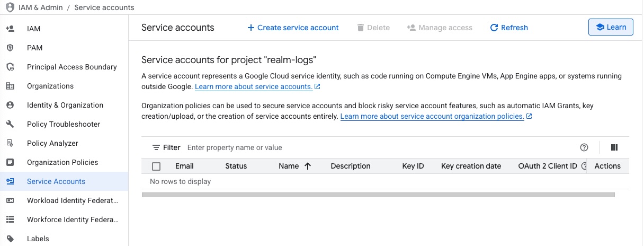Go to Principal Access Boundary
The width and height of the screenshot is (644, 246).
pyautogui.click(x=64, y=67)
